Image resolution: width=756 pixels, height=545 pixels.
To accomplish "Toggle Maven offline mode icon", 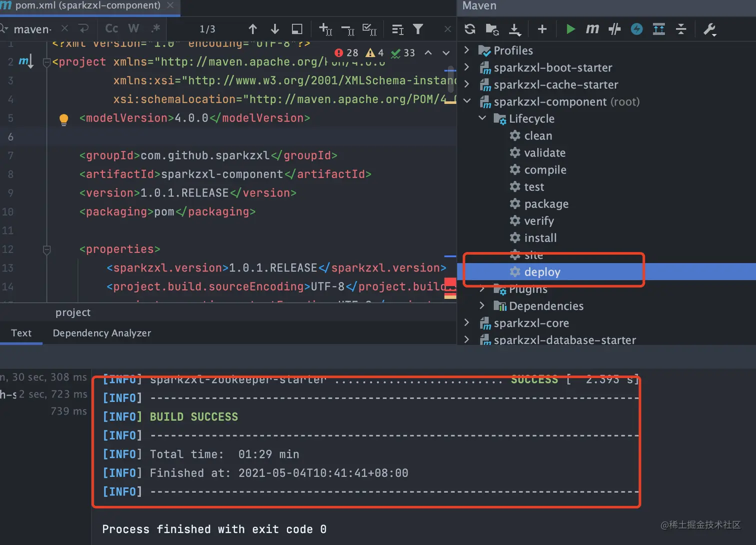I will click(x=614, y=29).
